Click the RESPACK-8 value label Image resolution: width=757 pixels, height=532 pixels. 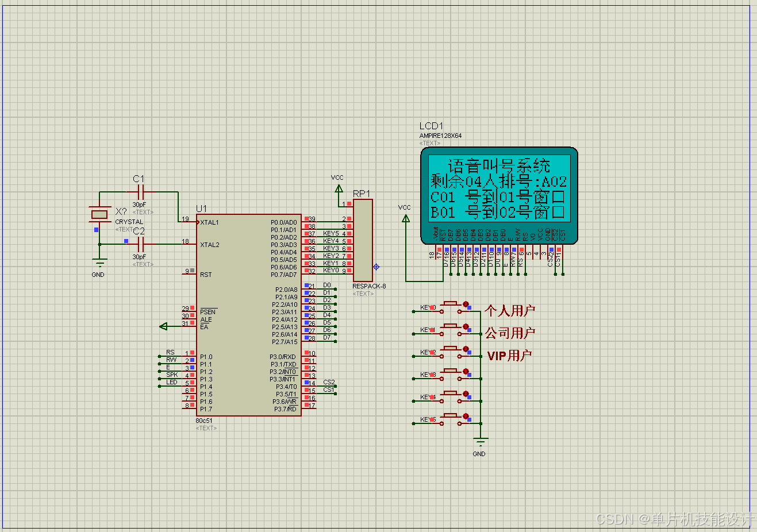369,286
